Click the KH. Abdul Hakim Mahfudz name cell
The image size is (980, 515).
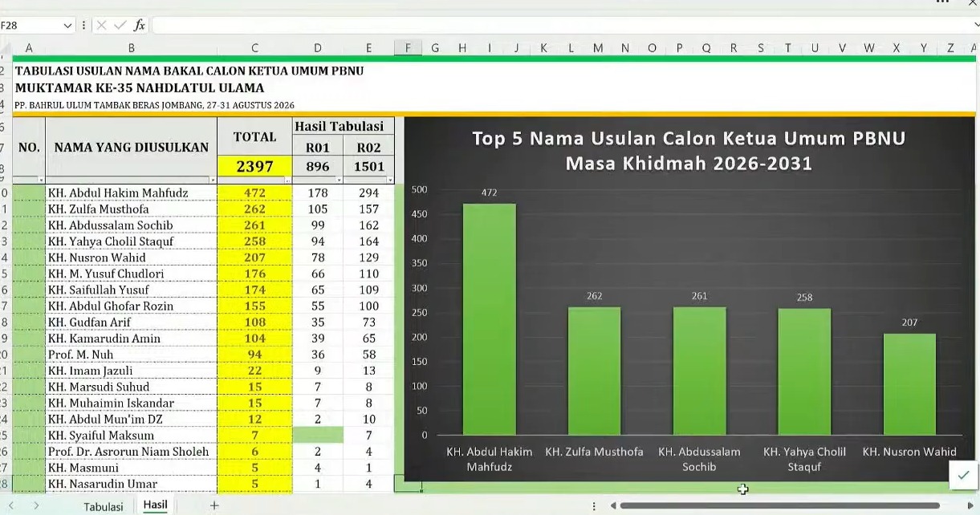click(x=131, y=193)
